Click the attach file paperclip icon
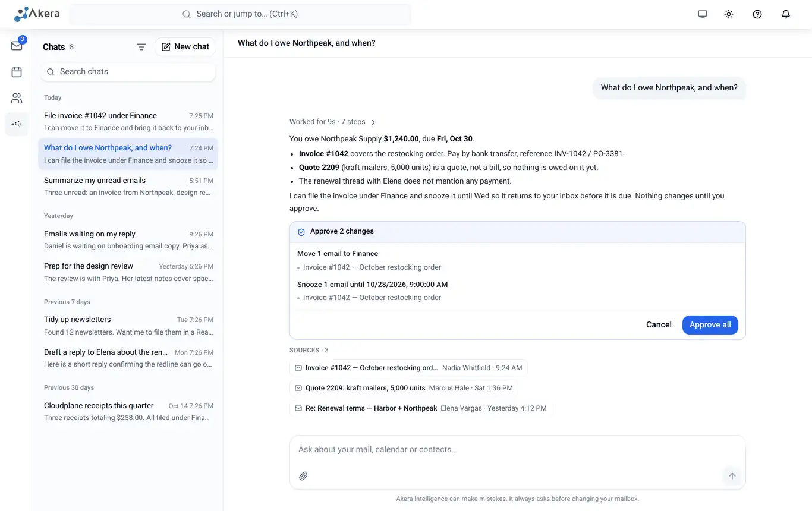The height and width of the screenshot is (511, 812). (303, 476)
